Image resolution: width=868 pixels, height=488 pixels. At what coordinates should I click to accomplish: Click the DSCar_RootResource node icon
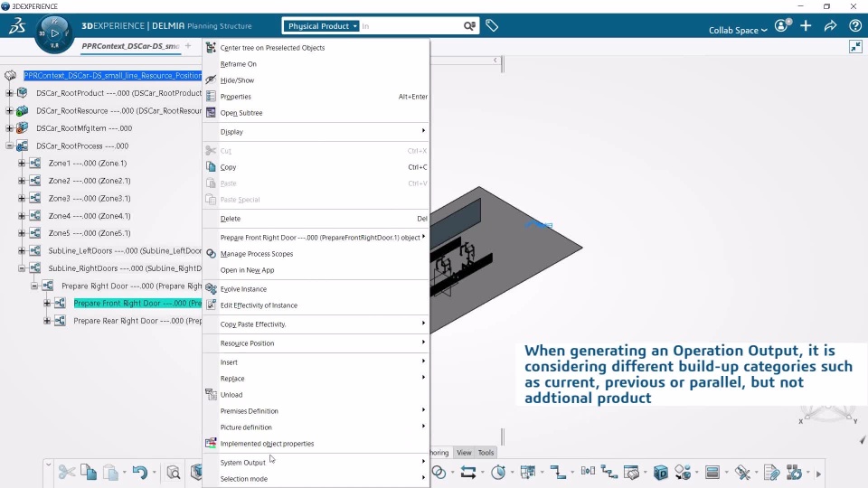click(x=22, y=110)
